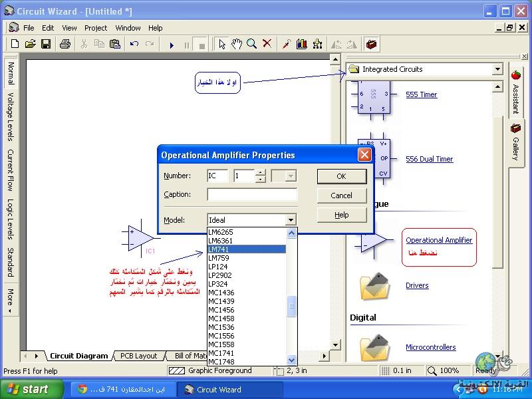Open the Gallery side tab
Image resolution: width=532 pixels, height=399 pixels.
pos(516,142)
